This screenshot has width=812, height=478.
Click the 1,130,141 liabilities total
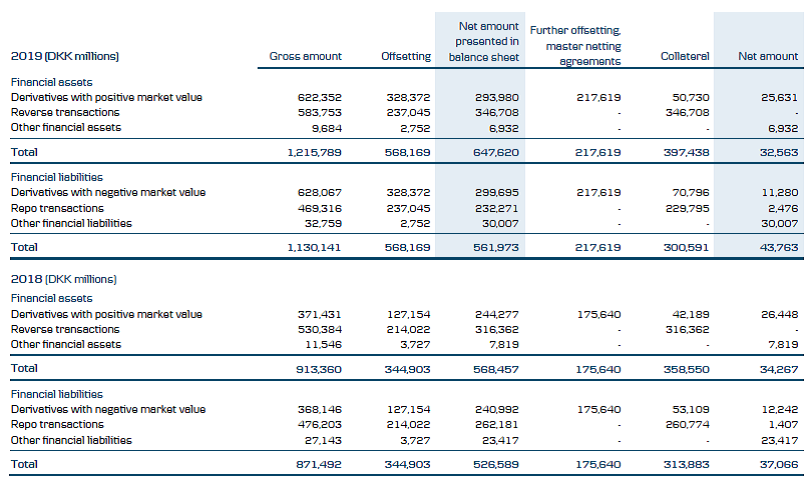point(315,246)
